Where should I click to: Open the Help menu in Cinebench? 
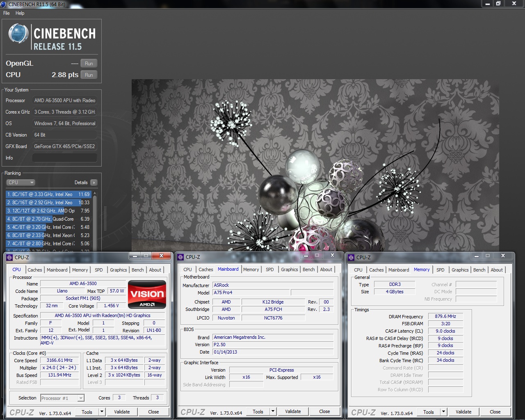tap(20, 13)
